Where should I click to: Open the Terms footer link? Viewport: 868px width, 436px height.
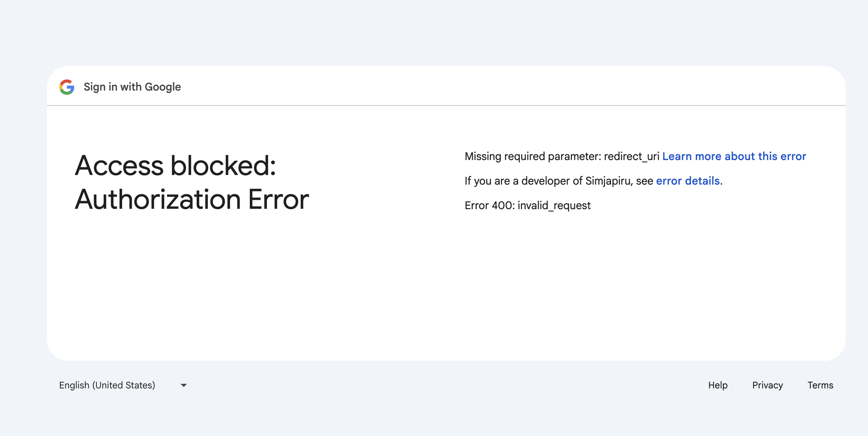coord(820,385)
